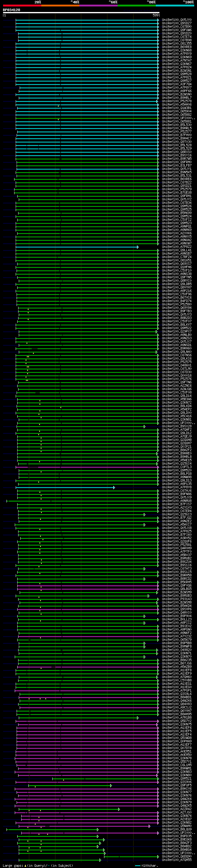
Task: Open hit UniRef100_A5AH06
Action: tap(176, 104)
